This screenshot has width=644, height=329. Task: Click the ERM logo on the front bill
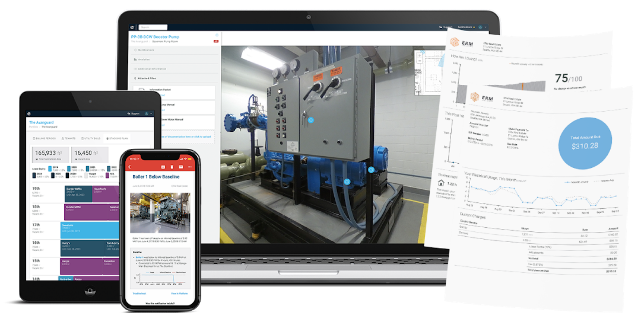[x=482, y=98]
